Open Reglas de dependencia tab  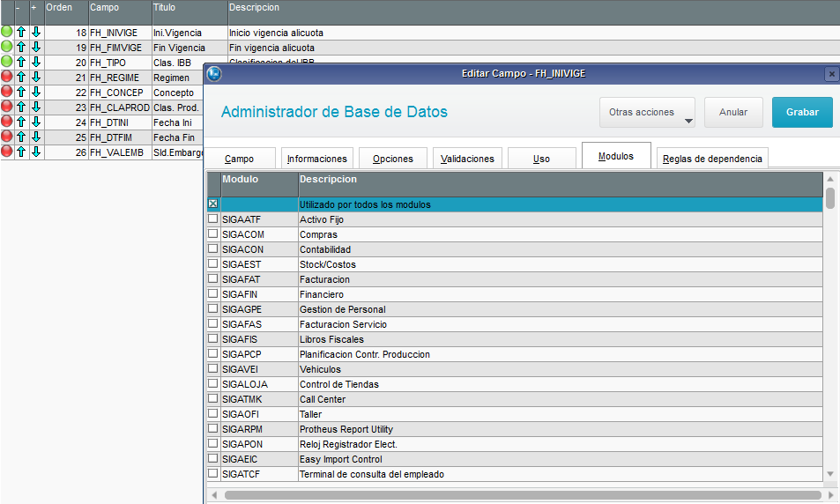(712, 159)
